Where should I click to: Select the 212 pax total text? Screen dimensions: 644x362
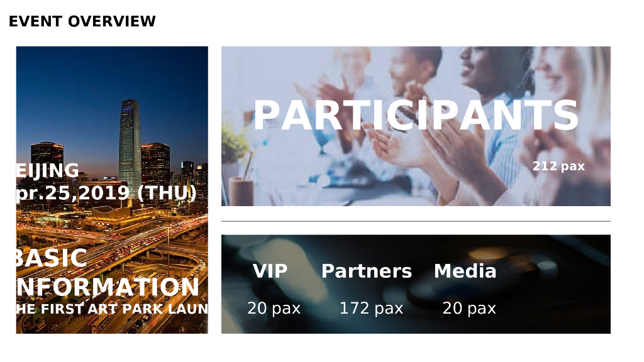click(558, 167)
